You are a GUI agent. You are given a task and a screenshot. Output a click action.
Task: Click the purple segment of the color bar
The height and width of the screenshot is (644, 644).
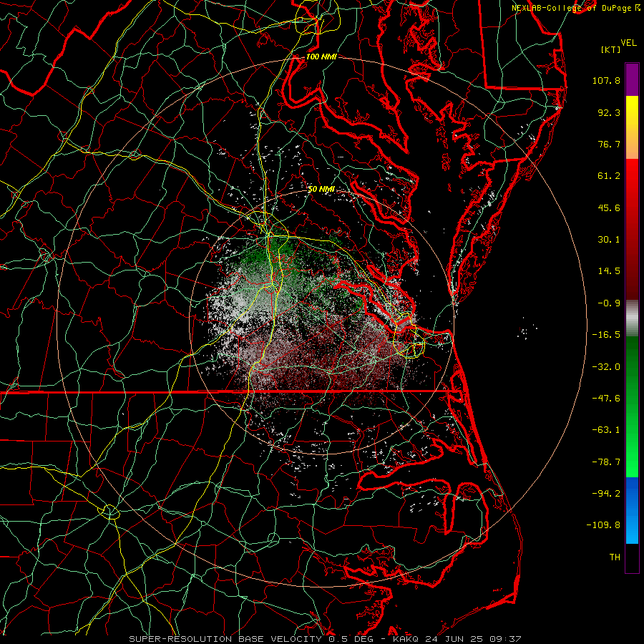(632, 79)
